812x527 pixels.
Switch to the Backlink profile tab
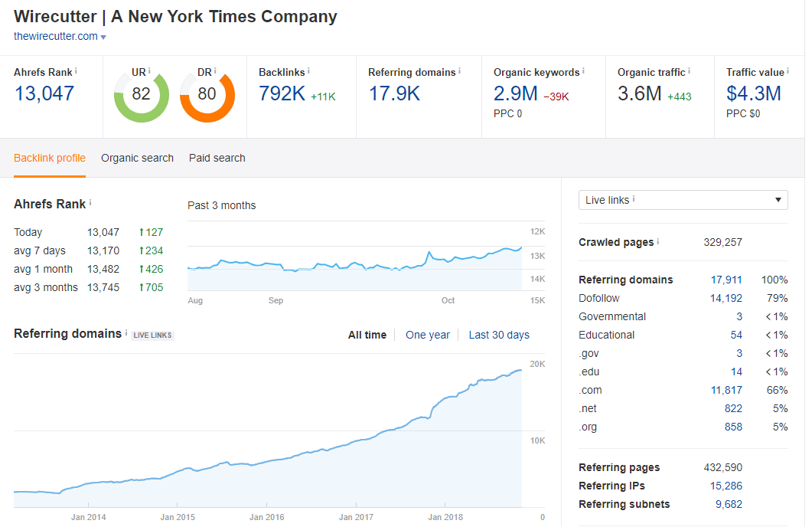(50, 158)
